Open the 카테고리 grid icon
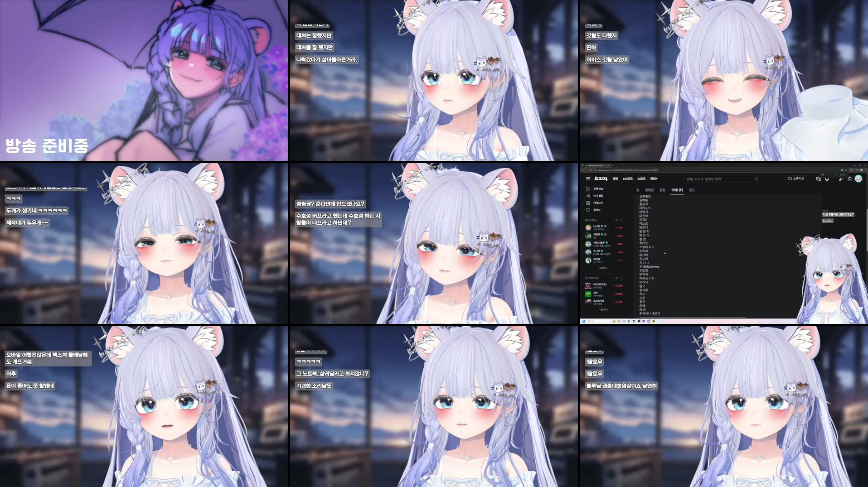The width and height of the screenshot is (868, 487). 588,203
